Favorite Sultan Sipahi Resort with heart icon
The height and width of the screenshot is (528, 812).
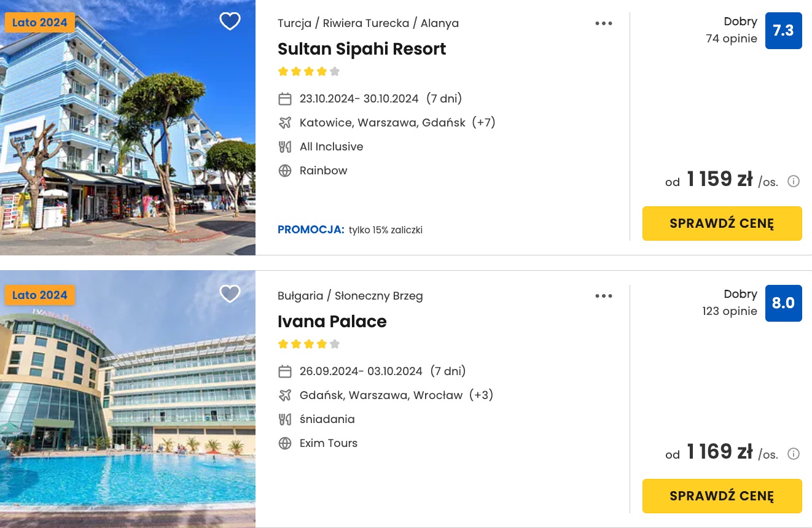(230, 21)
